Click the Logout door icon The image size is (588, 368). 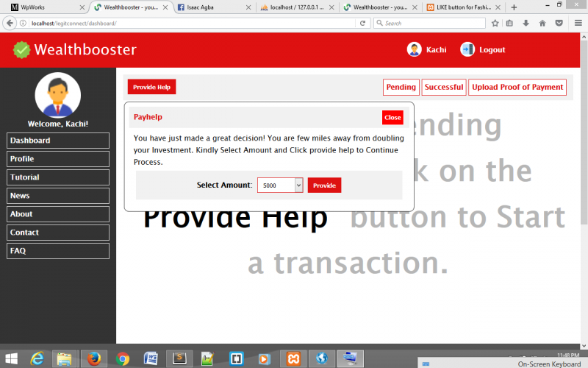(x=467, y=49)
